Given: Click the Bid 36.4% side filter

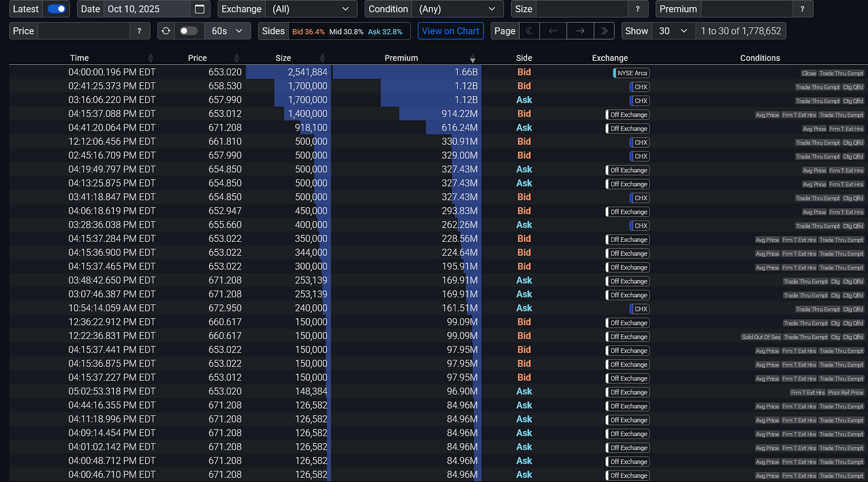Looking at the screenshot, I should [308, 32].
